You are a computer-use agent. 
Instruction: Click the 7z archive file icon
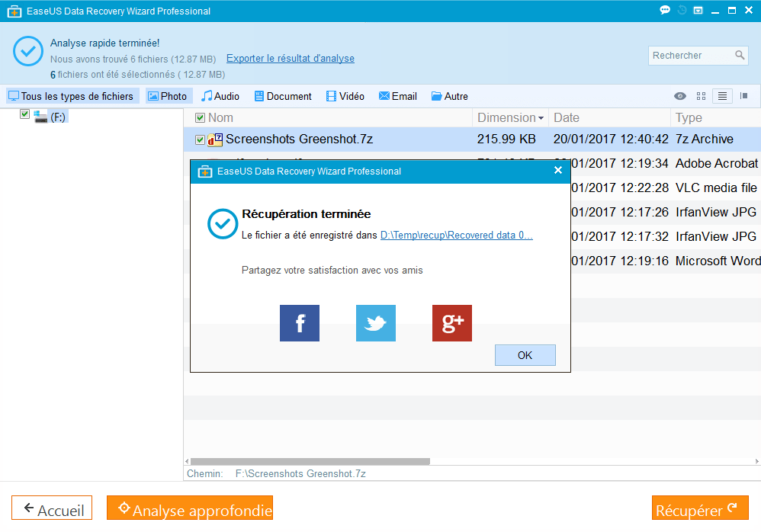215,139
